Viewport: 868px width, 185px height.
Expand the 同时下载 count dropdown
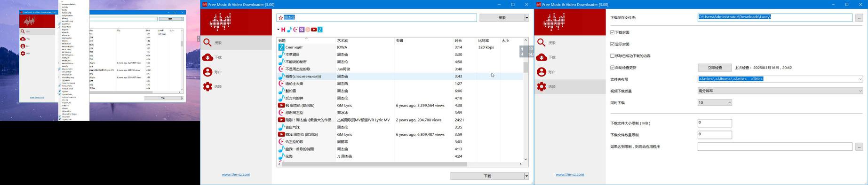[715, 102]
